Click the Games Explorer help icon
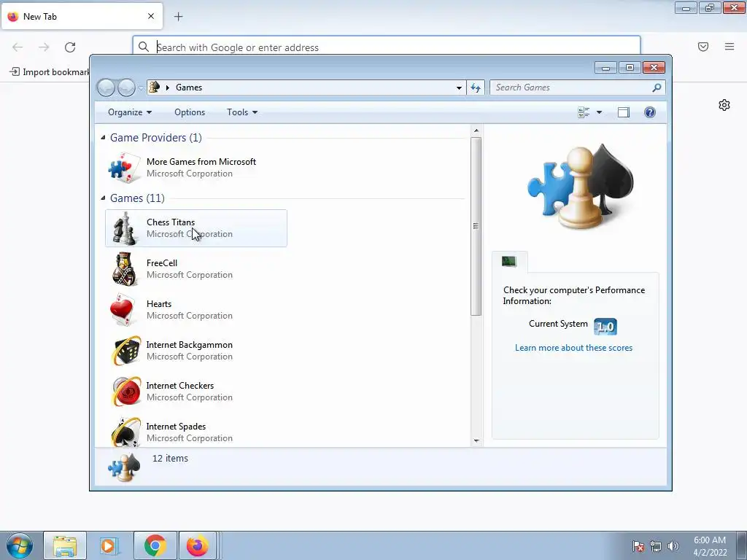The width and height of the screenshot is (747, 560). coord(650,112)
